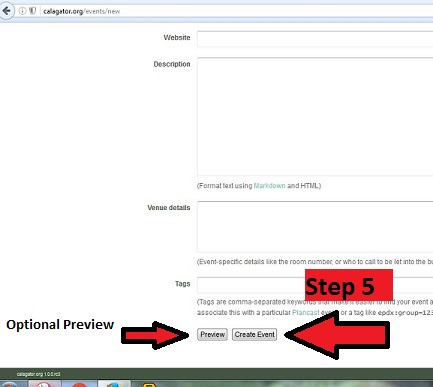
Task: Open the Firefox icon in the taskbar
Action: point(114,384)
